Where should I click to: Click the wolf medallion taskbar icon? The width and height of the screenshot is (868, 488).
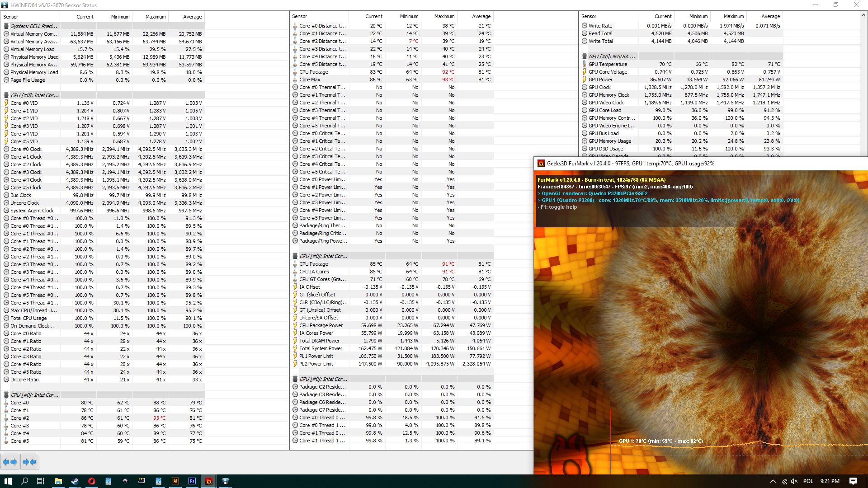pyautogui.click(x=125, y=481)
